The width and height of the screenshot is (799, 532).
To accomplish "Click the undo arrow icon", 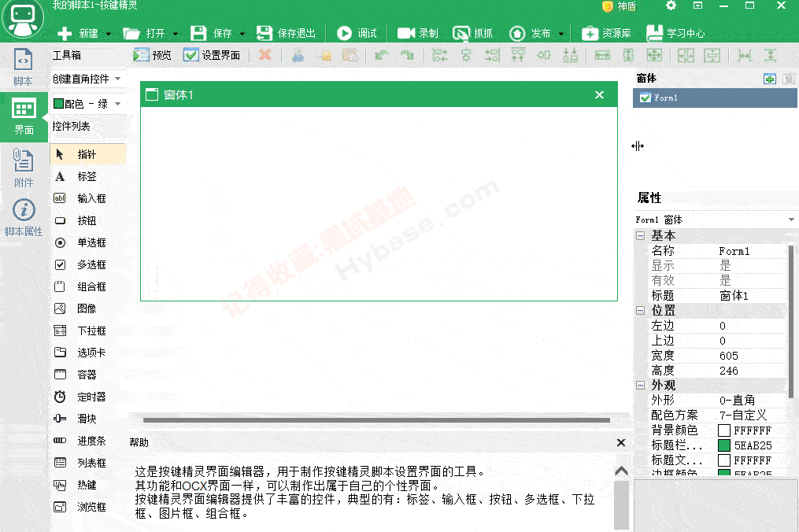I will click(x=381, y=55).
